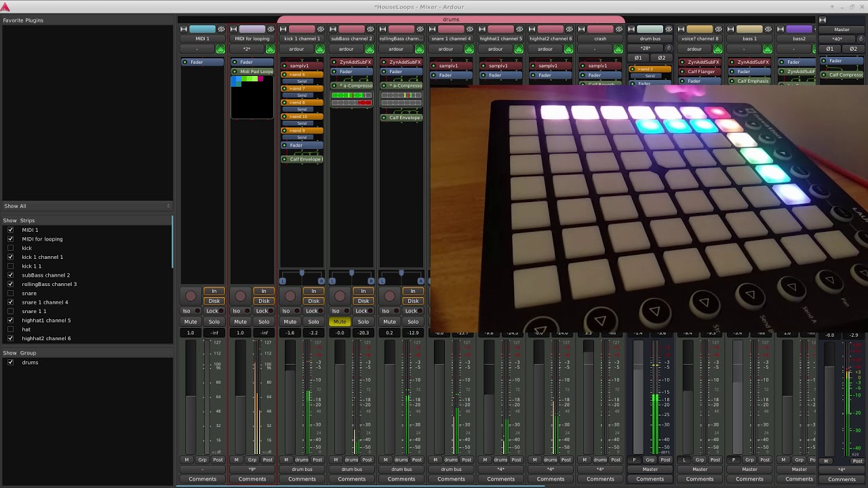Open drums group selector on kick 1 strip
The height and width of the screenshot is (488, 868).
(x=302, y=460)
